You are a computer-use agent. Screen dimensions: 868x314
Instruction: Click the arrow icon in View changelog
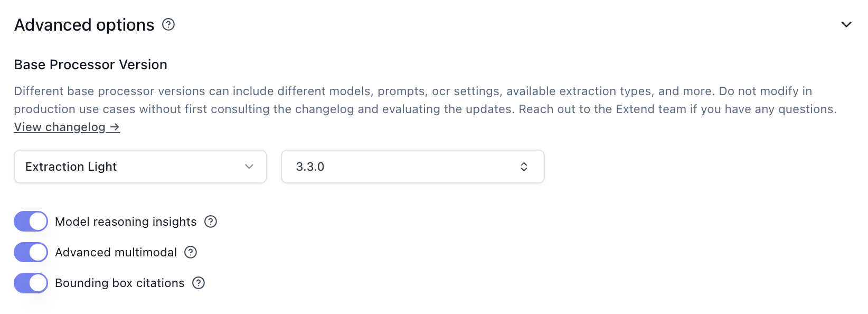coord(114,127)
